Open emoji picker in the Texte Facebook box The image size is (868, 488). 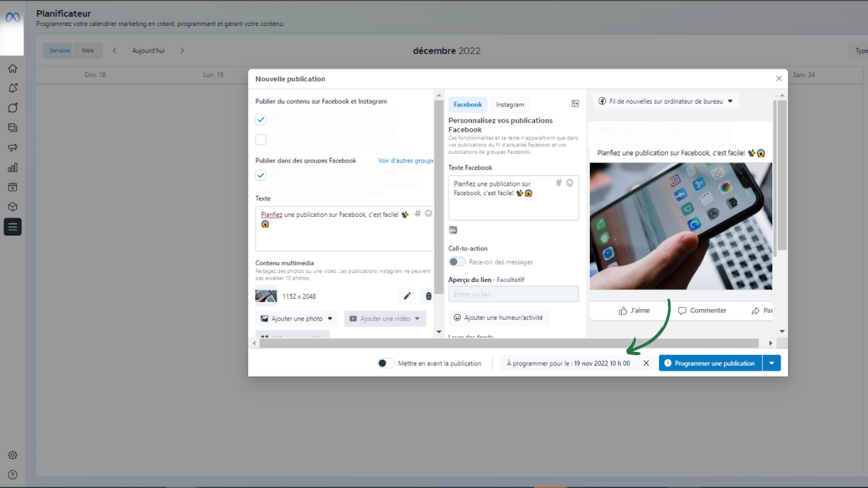coord(570,183)
